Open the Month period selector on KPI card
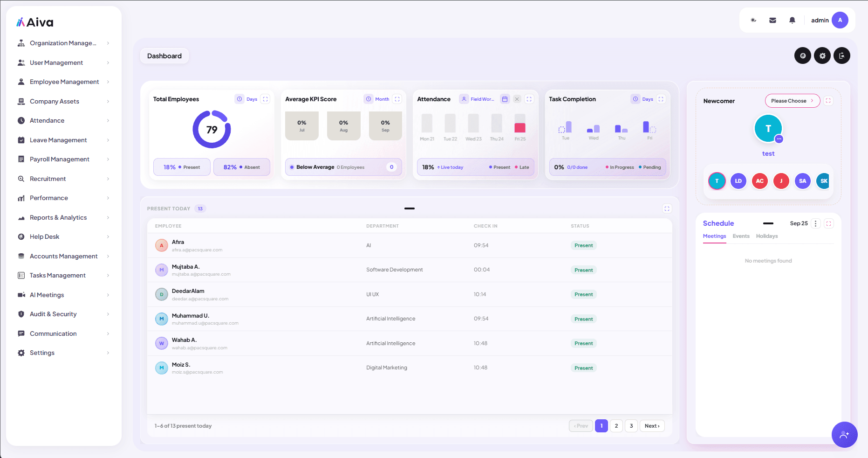The width and height of the screenshot is (868, 458). (x=377, y=99)
